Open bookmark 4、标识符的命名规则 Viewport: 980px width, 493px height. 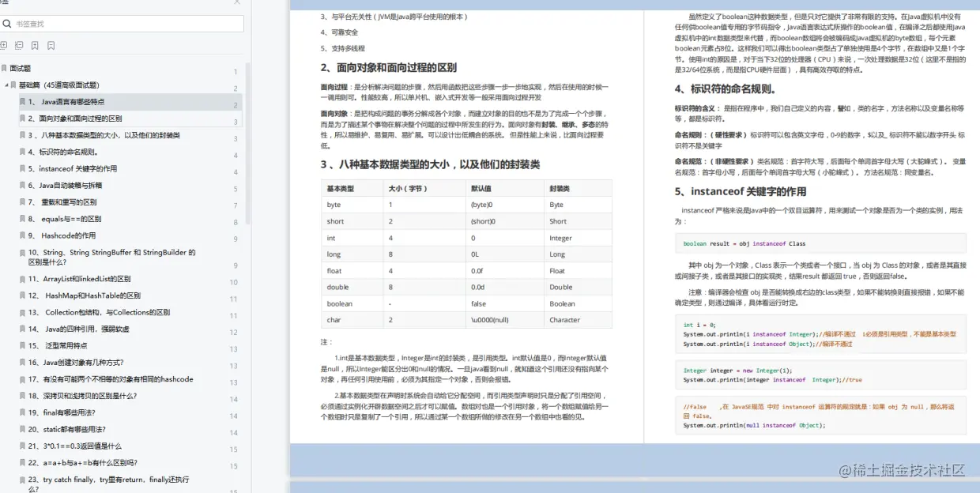[63, 152]
